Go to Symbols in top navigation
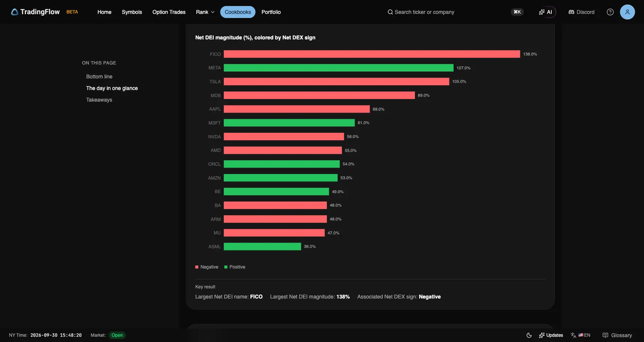This screenshot has height=342, width=644. click(x=132, y=12)
